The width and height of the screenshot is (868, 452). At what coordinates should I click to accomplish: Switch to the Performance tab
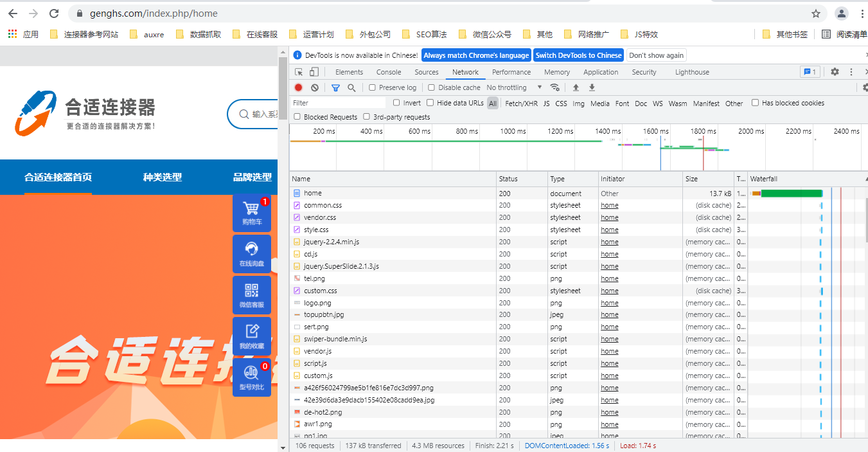pos(511,72)
